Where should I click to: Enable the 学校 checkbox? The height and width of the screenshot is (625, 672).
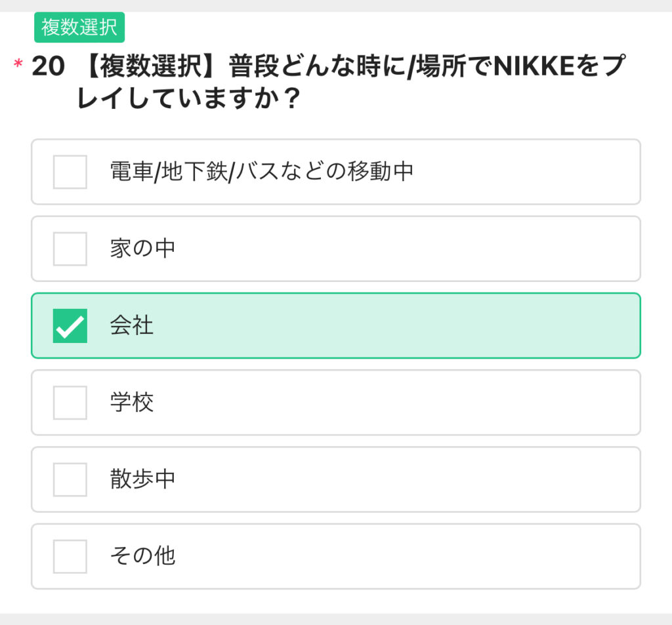click(70, 403)
